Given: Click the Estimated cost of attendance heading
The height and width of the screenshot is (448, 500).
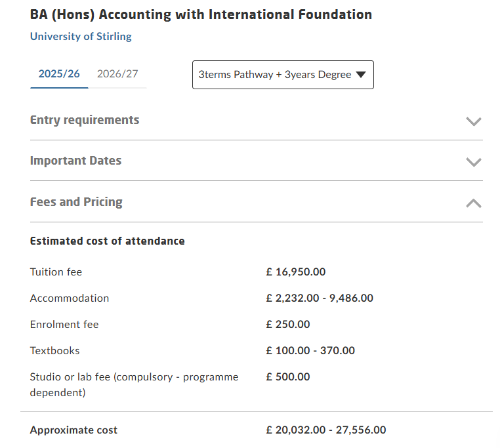Looking at the screenshot, I should 107,241.
